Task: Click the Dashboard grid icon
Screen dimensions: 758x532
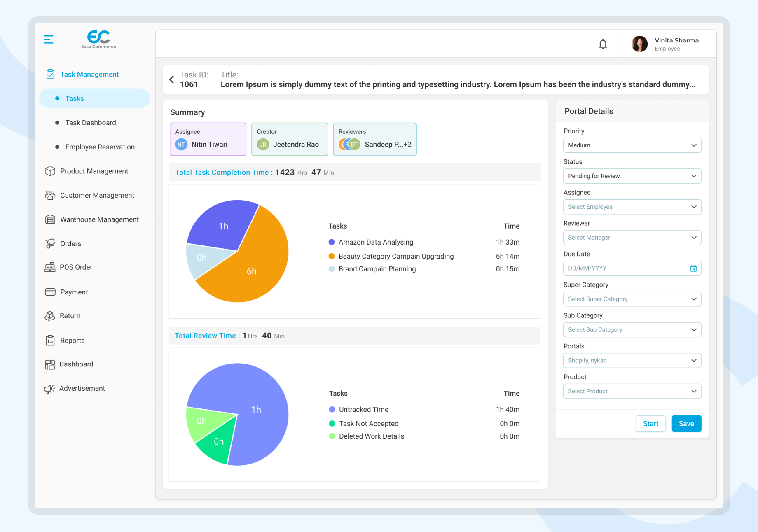Action: 50,364
